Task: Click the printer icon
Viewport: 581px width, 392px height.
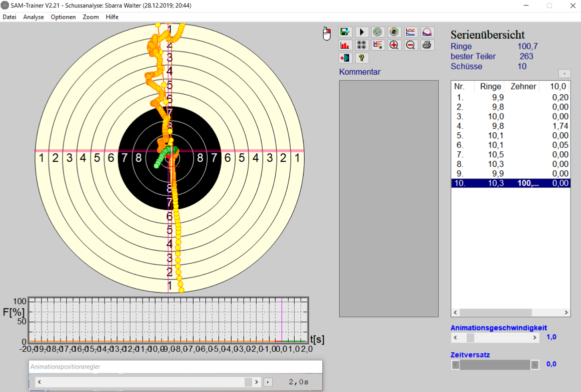Action: tap(427, 45)
